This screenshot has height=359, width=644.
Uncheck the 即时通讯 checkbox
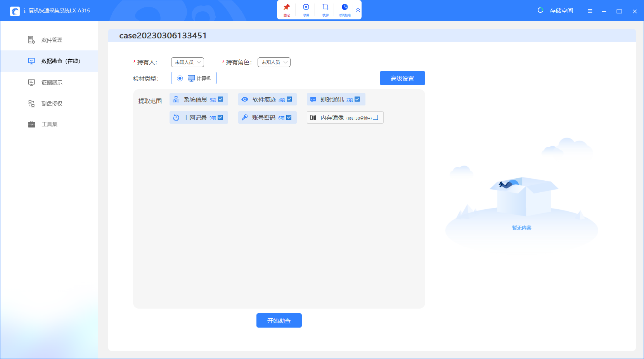357,99
